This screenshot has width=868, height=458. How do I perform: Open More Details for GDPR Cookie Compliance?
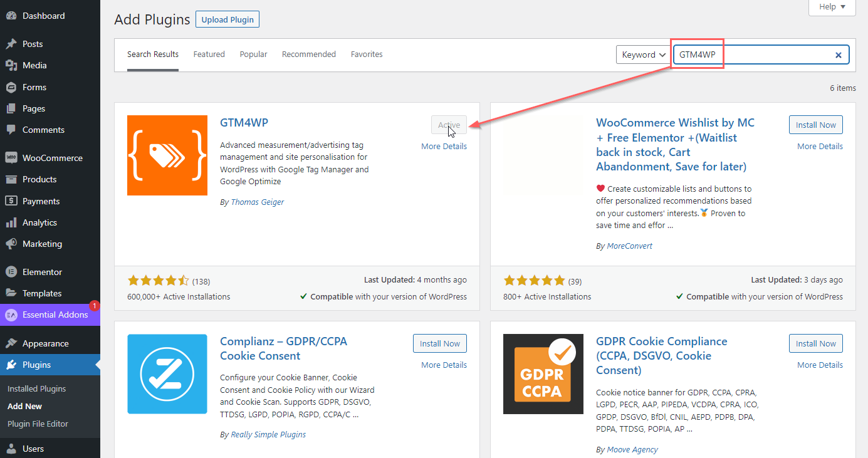tap(820, 365)
